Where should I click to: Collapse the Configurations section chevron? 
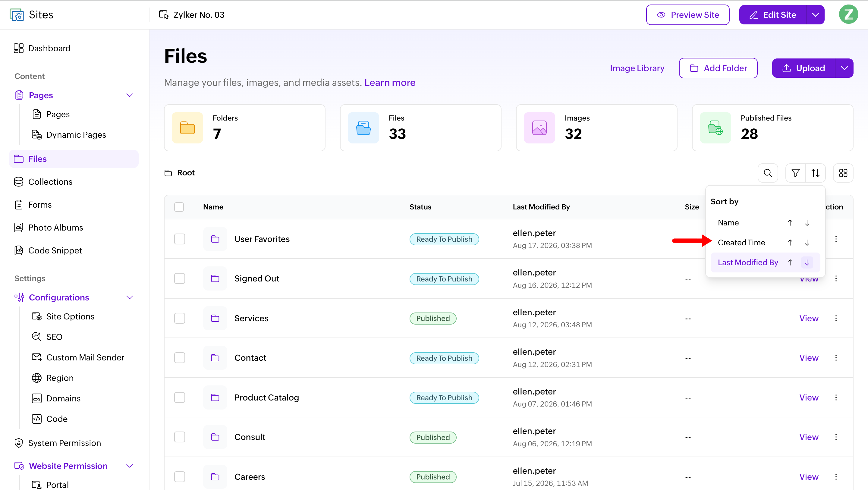click(x=129, y=297)
